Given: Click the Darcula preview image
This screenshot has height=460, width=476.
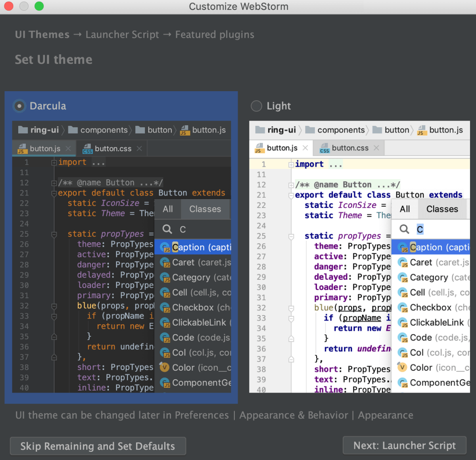Looking at the screenshot, I should pyautogui.click(x=121, y=257).
